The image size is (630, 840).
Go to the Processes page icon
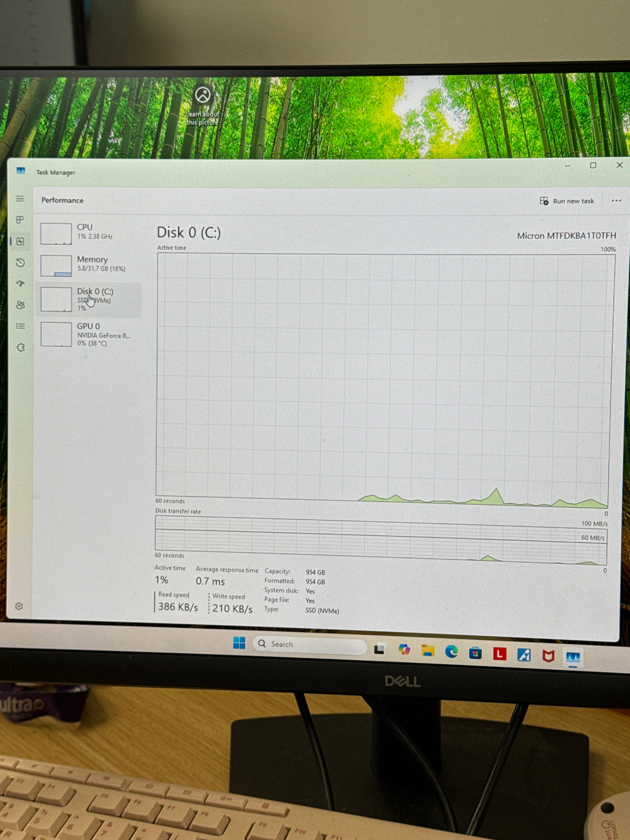20,220
